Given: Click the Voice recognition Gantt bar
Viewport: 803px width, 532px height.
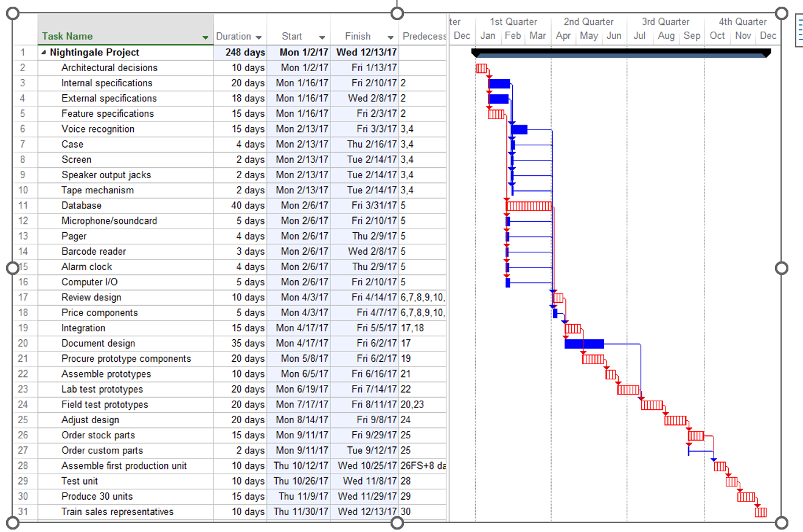Looking at the screenshot, I should coord(519,130).
